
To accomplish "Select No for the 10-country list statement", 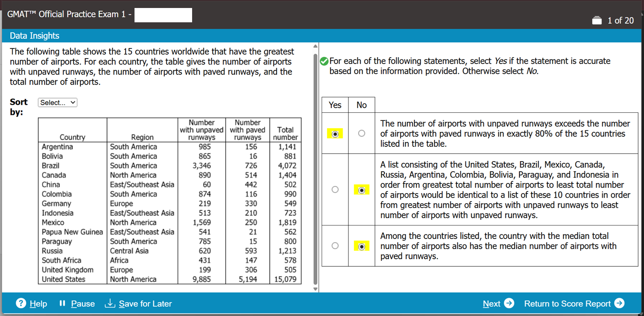I will click(x=362, y=190).
